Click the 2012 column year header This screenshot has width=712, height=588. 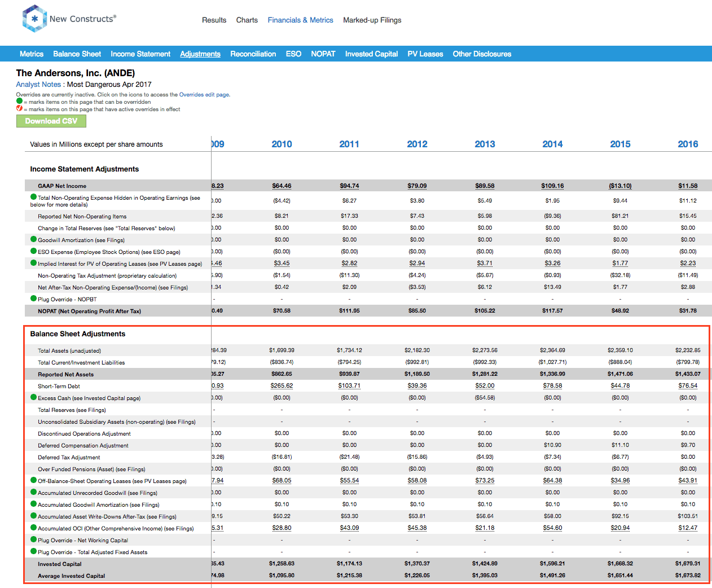[417, 144]
